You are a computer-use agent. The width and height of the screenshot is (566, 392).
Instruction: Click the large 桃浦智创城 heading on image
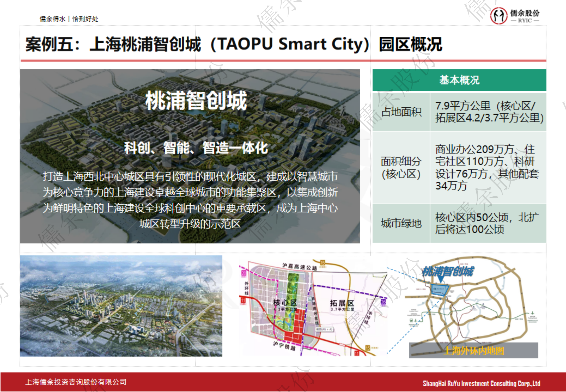click(x=196, y=101)
